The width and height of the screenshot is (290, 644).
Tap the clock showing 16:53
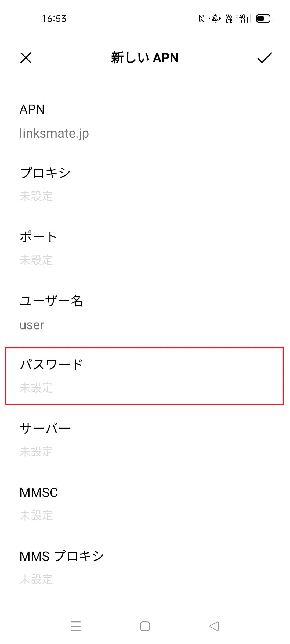pos(55,19)
